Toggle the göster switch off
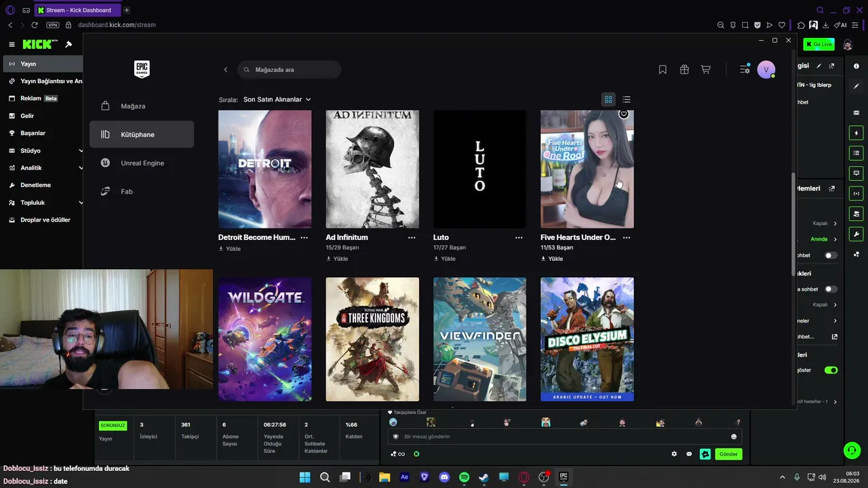 (x=831, y=370)
